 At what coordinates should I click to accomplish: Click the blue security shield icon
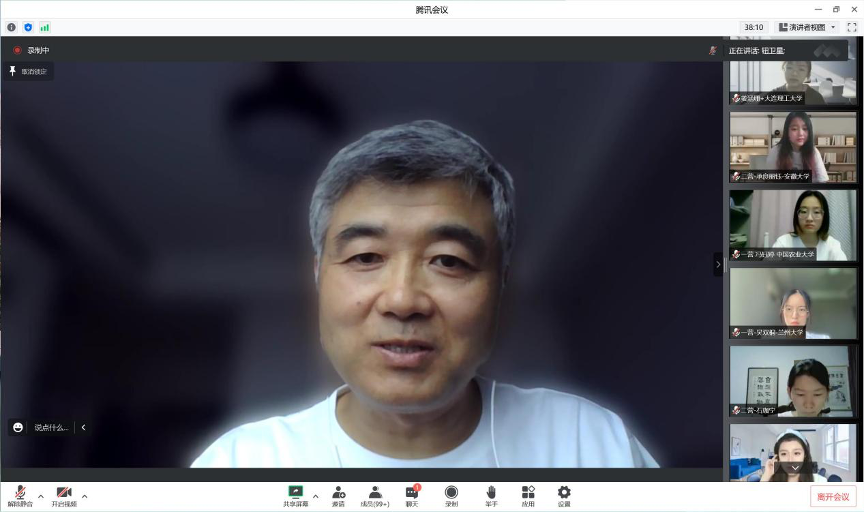(x=28, y=27)
